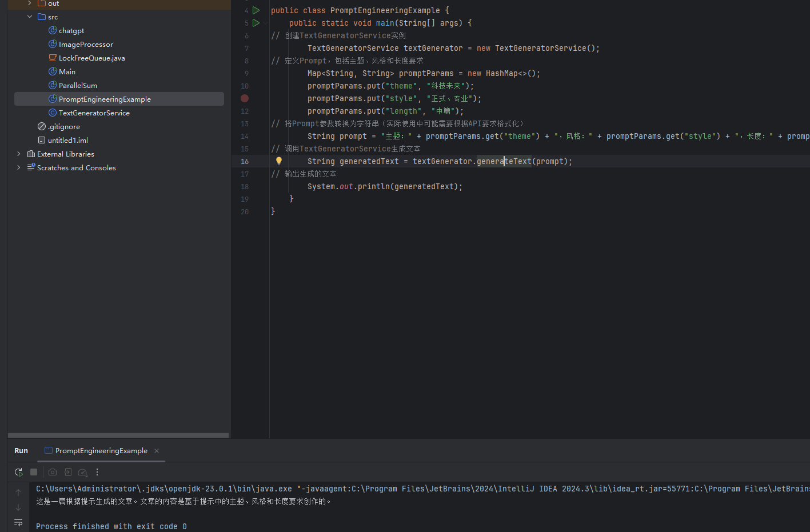
Task: Toggle the breakpoint on line 11
Action: [245, 98]
